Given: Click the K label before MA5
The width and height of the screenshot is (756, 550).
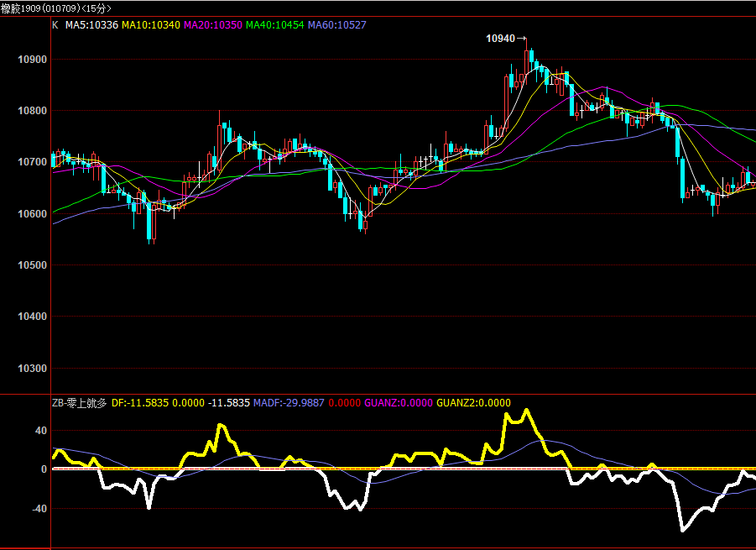Looking at the screenshot, I should [x=55, y=25].
